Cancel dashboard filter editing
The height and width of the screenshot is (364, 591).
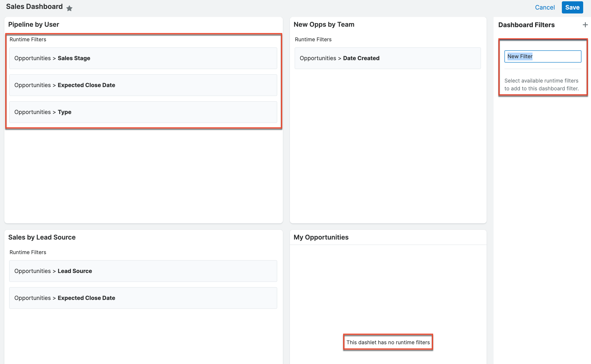545,7
